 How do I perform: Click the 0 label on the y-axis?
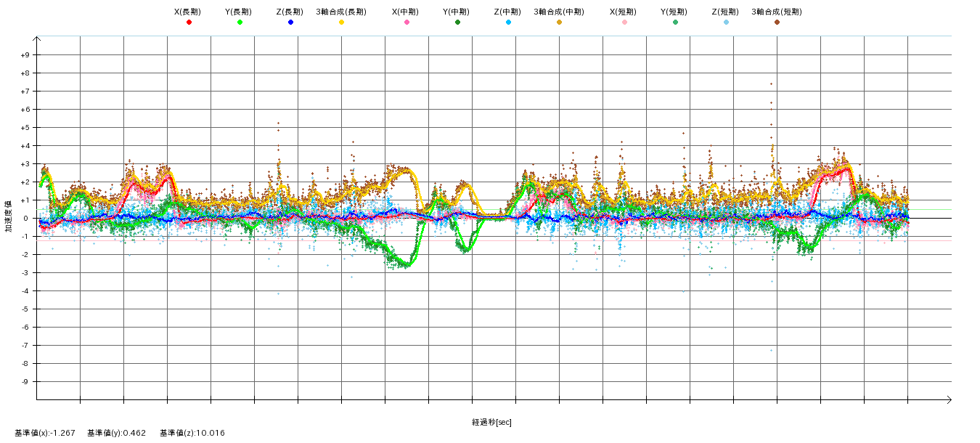[26, 219]
